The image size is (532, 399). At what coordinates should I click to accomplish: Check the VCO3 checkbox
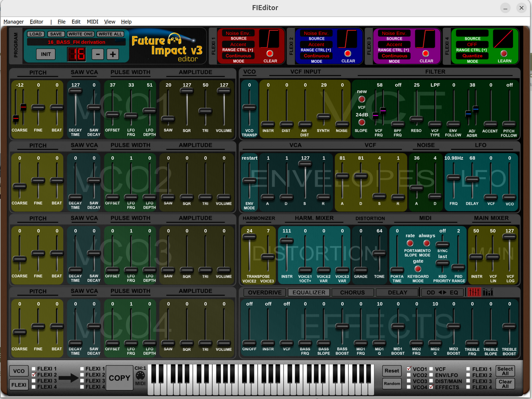pyautogui.click(x=409, y=381)
